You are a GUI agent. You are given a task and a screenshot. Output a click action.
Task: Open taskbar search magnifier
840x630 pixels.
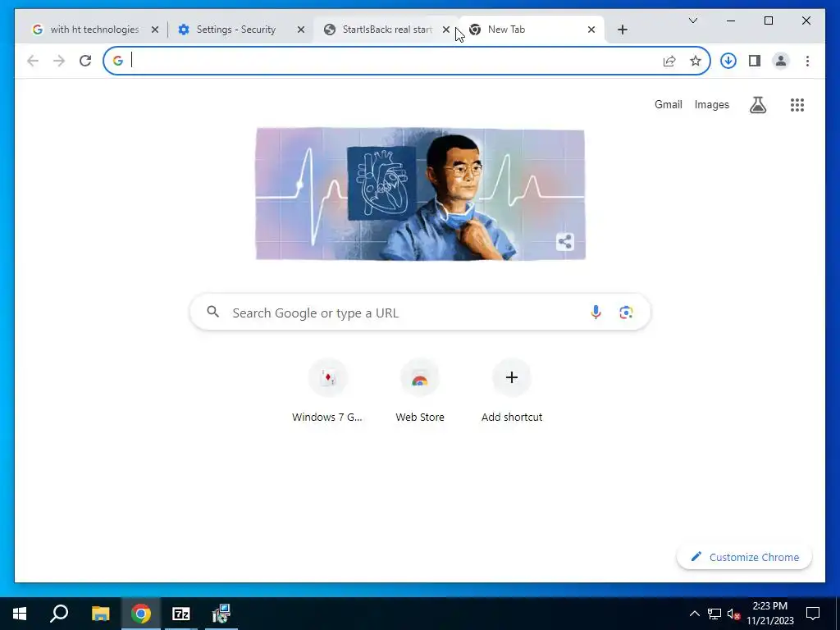59,614
